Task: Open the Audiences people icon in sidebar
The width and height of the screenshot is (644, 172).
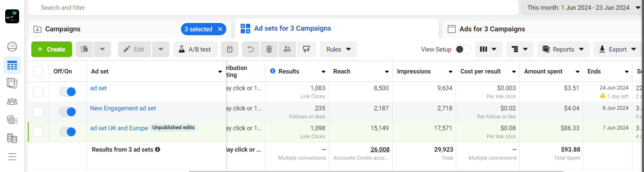Action: 12,102
